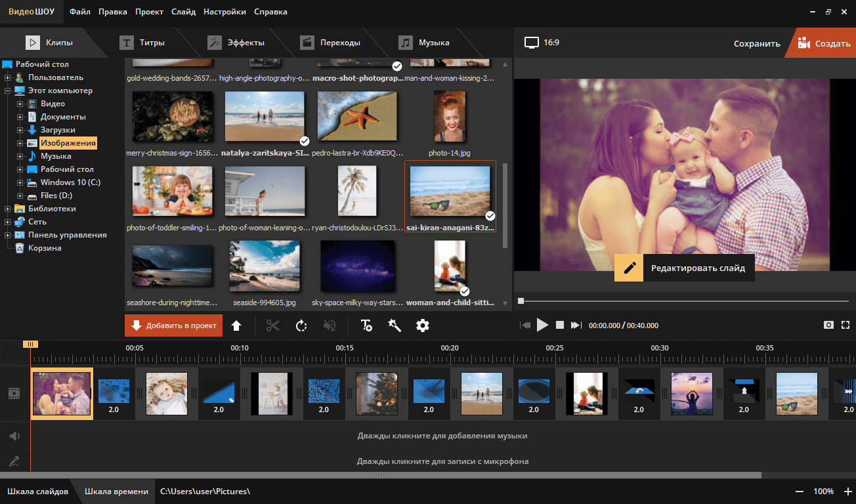The image size is (856, 504).
Task: Click the Files (D:) drive item
Action: tap(56, 196)
